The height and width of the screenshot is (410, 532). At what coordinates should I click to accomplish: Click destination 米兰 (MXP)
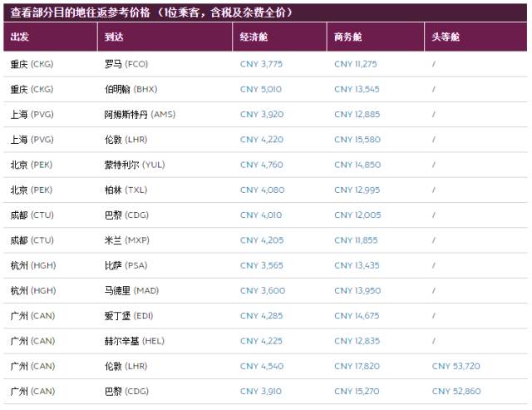coord(127,240)
